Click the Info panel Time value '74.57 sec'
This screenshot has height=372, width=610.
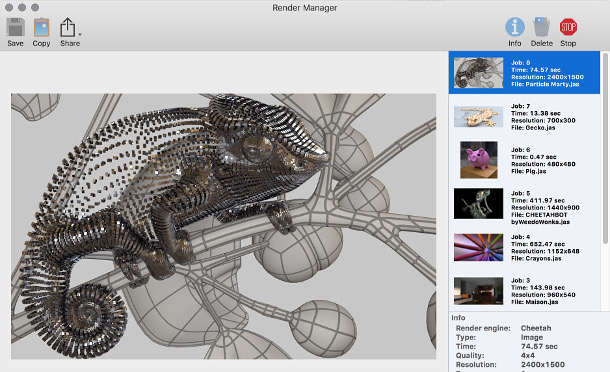[539, 346]
